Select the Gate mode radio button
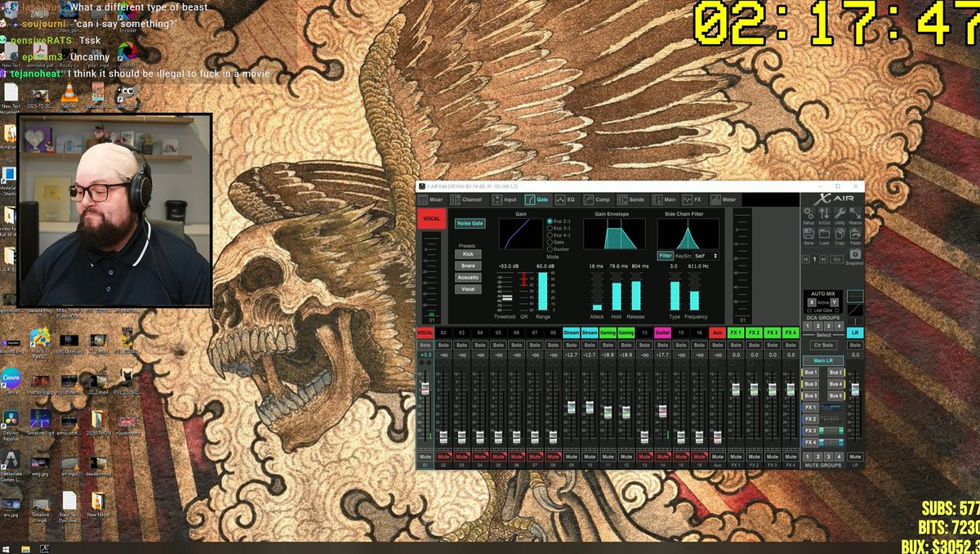This screenshot has height=554, width=980. click(x=550, y=242)
